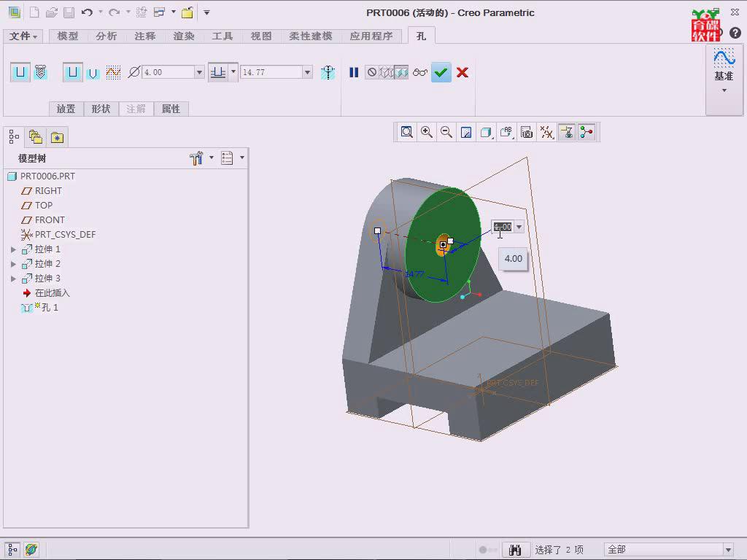Switch to the 模型 ribbon tab
This screenshot has width=747, height=560.
tap(67, 36)
